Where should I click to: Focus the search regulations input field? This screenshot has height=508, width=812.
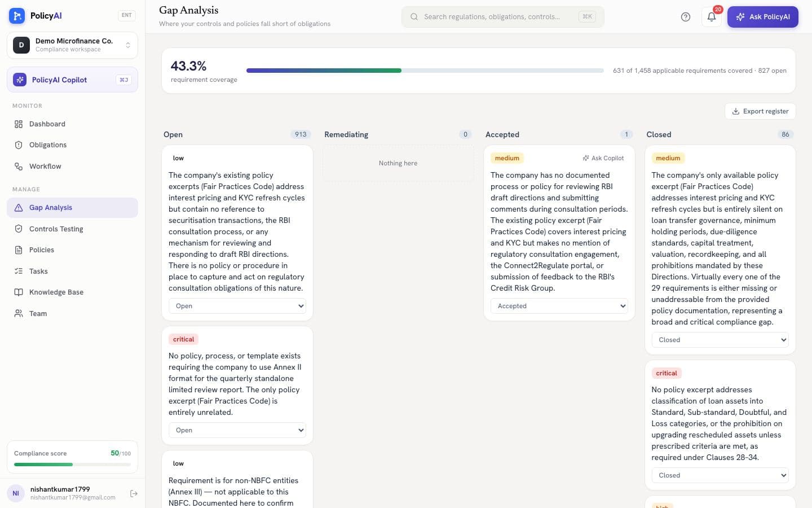click(503, 17)
